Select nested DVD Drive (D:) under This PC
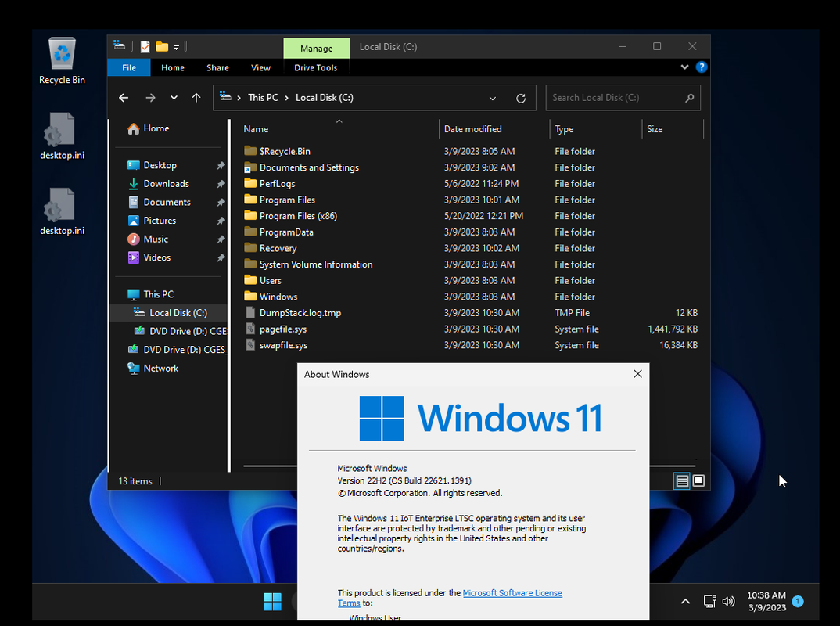 click(180, 331)
